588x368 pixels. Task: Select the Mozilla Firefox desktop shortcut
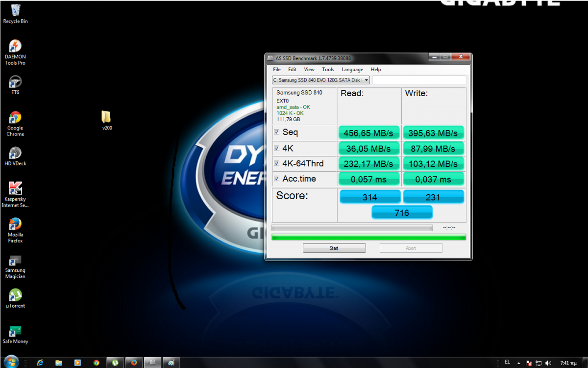click(15, 231)
